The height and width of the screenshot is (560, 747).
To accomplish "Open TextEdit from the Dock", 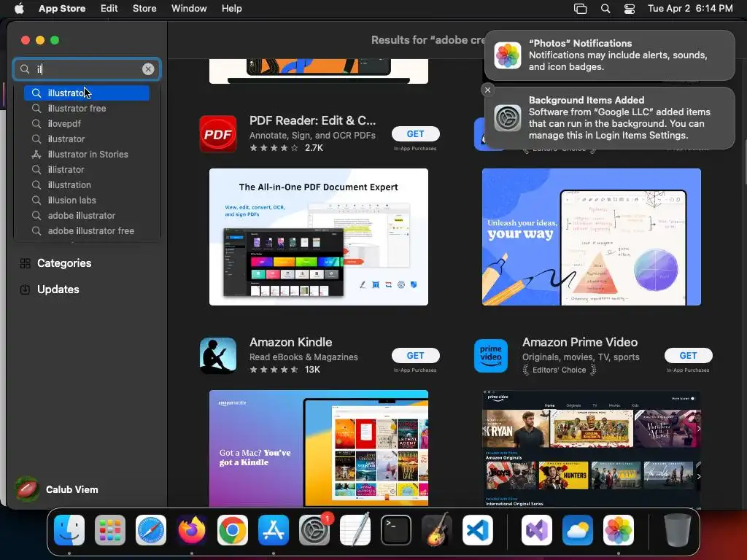I will (x=355, y=530).
